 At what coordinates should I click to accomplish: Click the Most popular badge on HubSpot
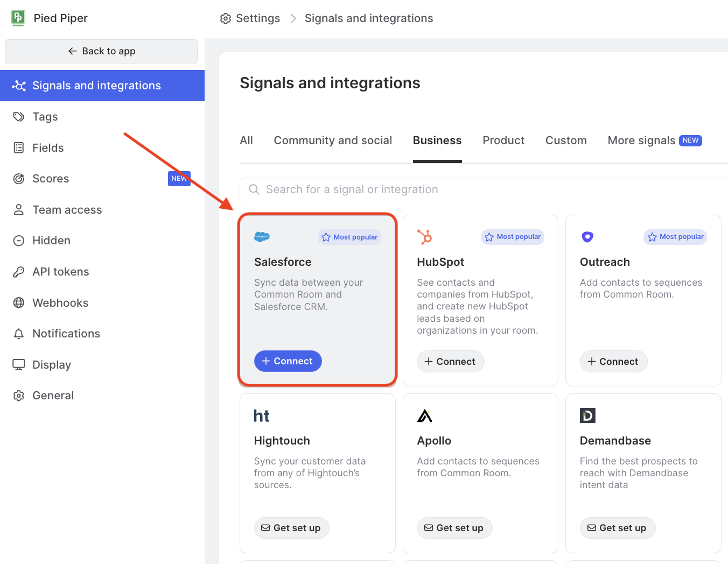[x=513, y=237]
